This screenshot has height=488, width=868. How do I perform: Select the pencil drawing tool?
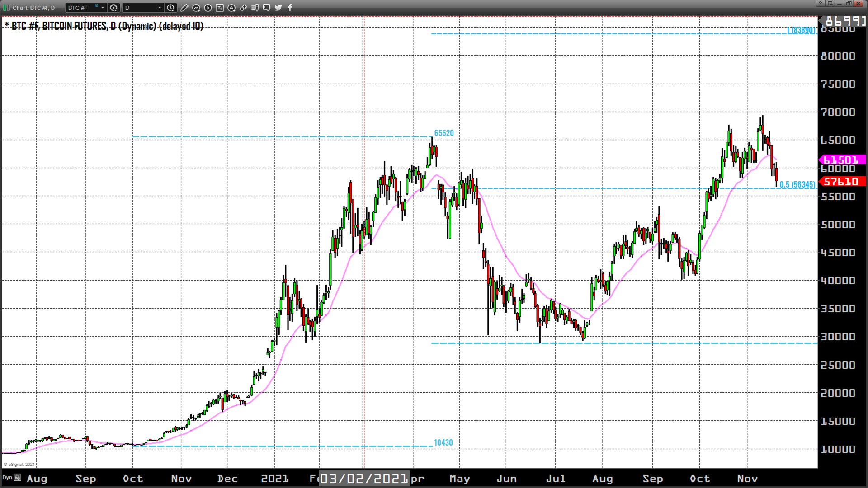[x=184, y=8]
